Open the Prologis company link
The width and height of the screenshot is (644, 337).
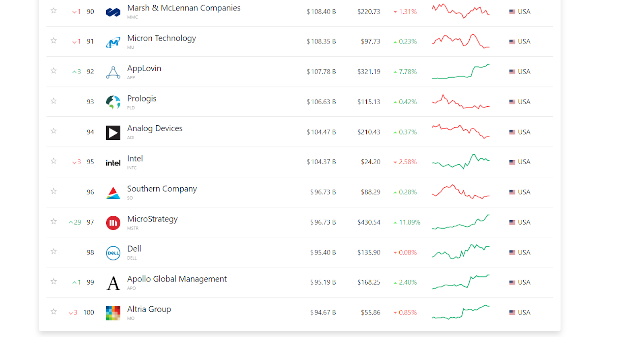(142, 99)
